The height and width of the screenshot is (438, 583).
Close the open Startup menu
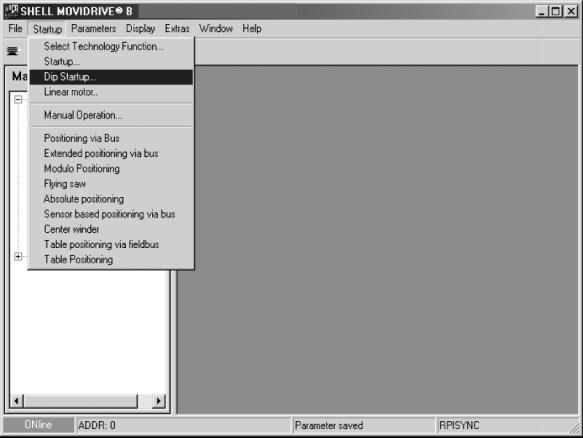(x=47, y=29)
